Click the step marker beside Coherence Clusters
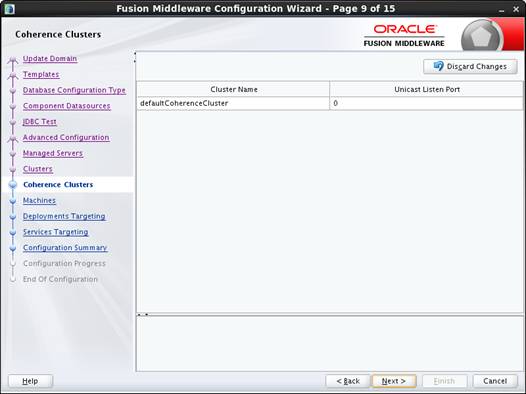The height and width of the screenshot is (394, 526). point(13,185)
